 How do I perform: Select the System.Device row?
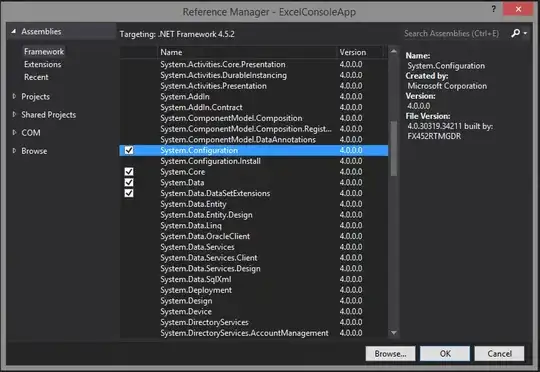coord(253,311)
